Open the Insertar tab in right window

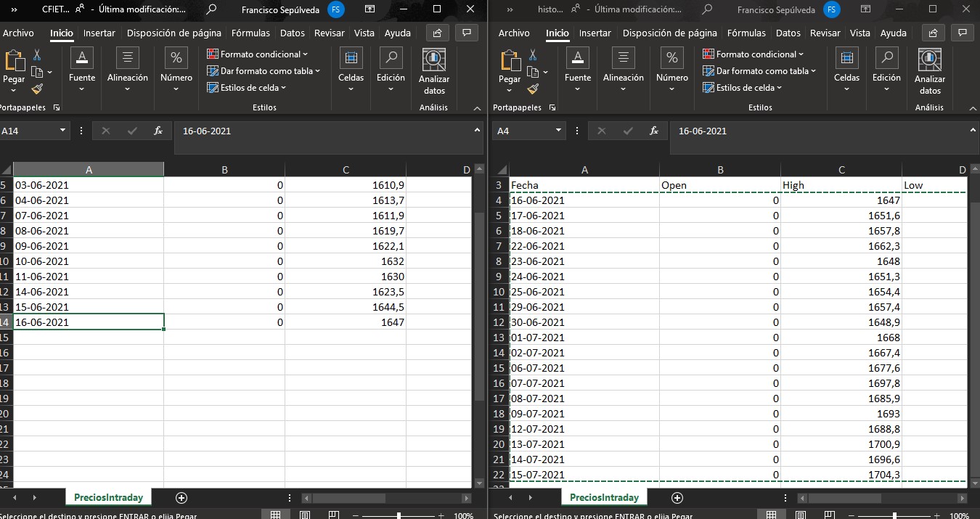coord(595,33)
